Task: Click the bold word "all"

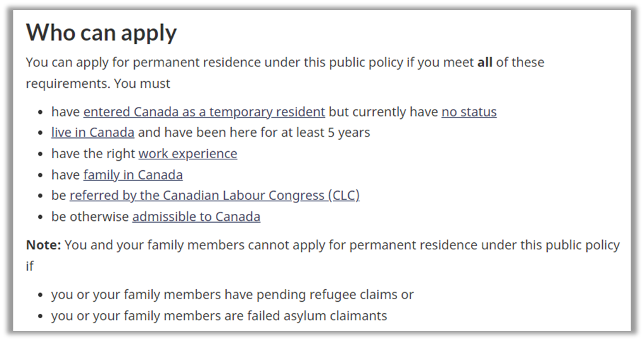Action: (484, 63)
